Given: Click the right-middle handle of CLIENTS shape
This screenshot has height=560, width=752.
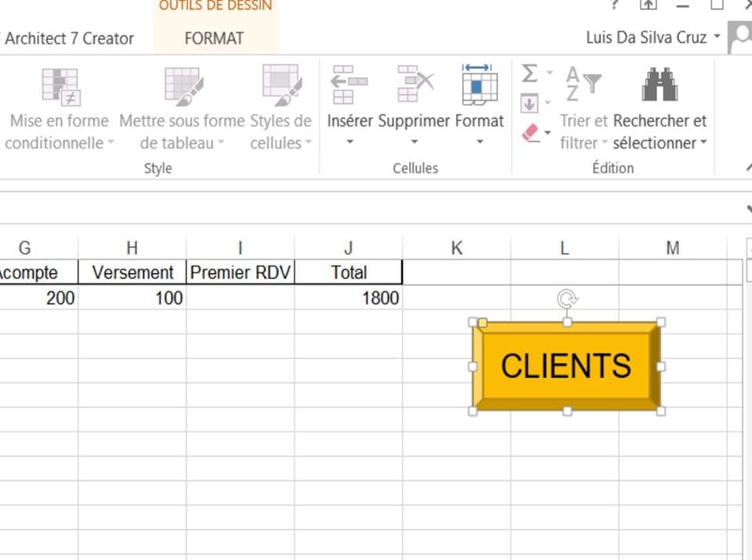Looking at the screenshot, I should point(660,367).
